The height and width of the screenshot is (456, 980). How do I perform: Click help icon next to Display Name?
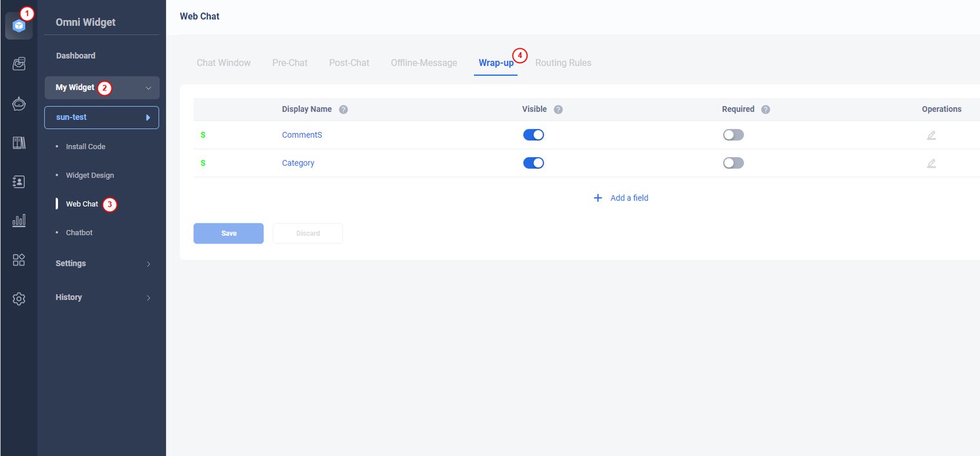click(x=343, y=109)
